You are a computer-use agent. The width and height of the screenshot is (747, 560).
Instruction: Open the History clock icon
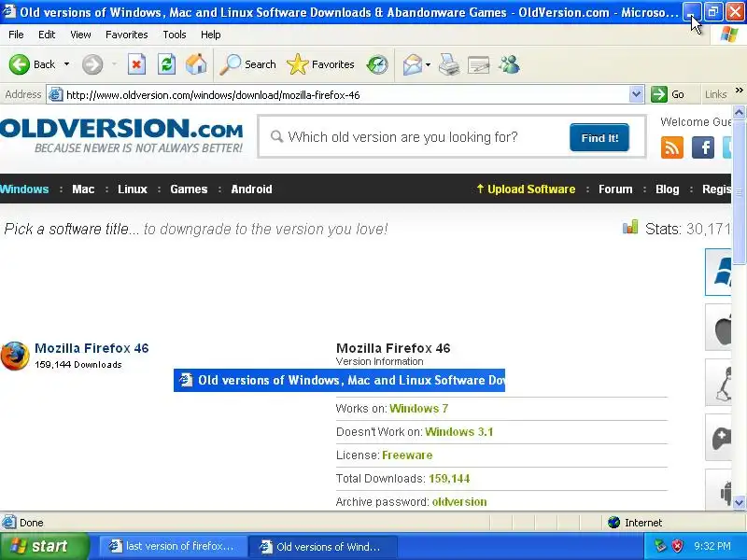coord(377,64)
